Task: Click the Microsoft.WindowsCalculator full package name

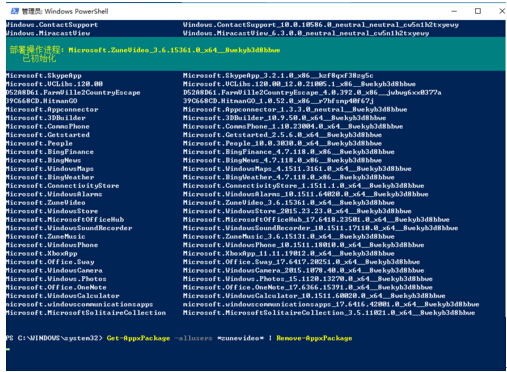Action: click(314, 296)
